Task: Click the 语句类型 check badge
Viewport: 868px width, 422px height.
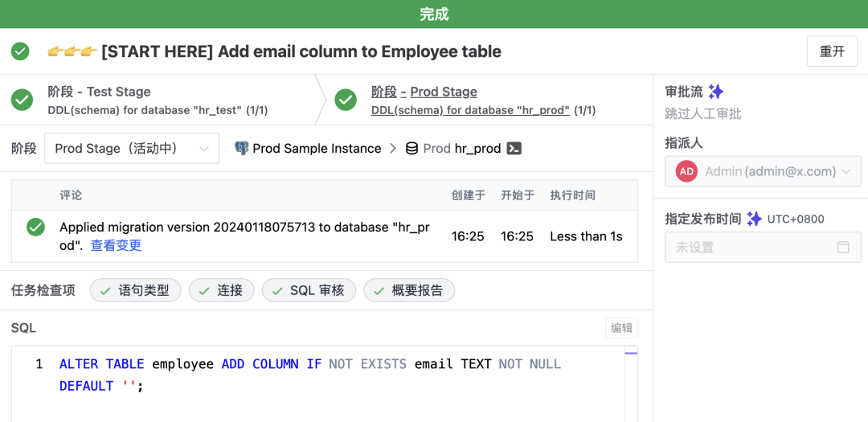Action: [x=136, y=290]
